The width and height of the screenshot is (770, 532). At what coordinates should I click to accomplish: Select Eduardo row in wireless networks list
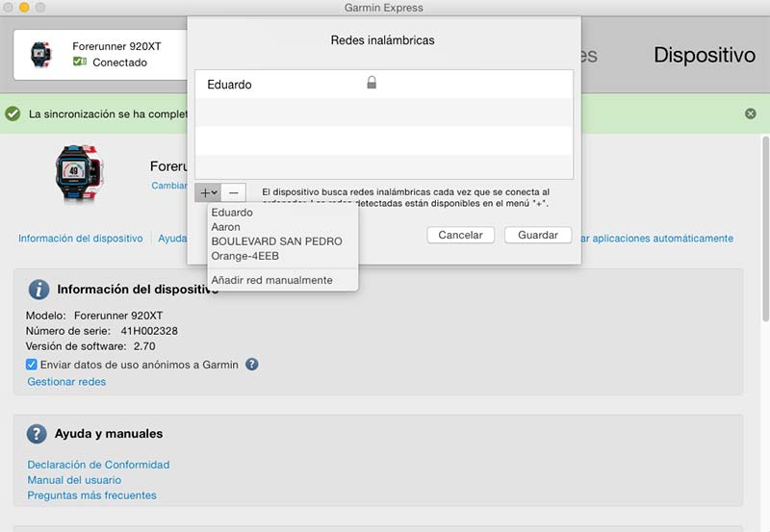tap(384, 85)
